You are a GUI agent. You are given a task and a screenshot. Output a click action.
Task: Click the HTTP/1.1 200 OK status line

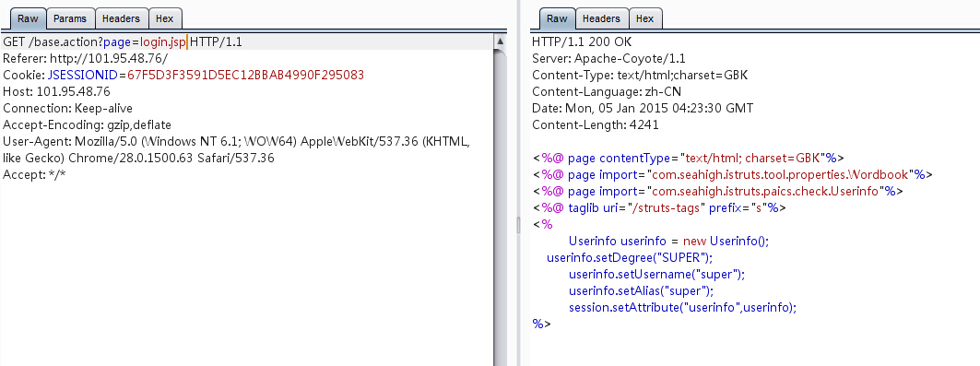click(x=582, y=42)
